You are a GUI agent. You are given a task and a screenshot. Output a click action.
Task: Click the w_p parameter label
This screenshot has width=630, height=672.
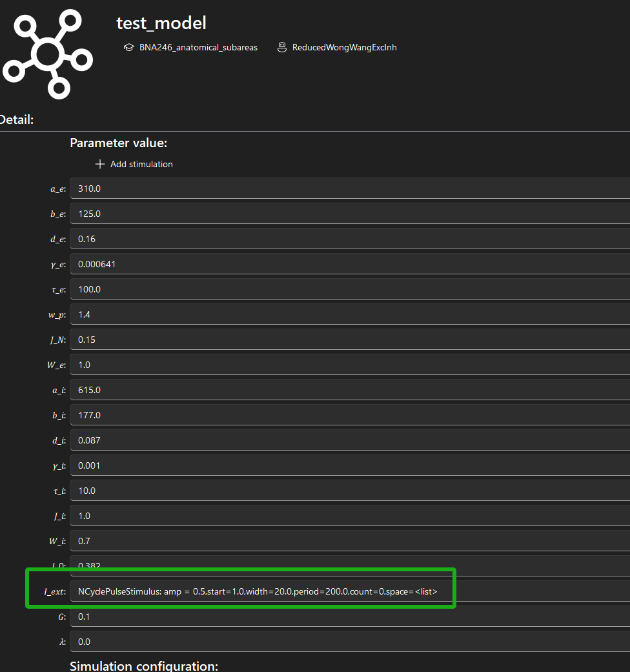click(x=57, y=315)
